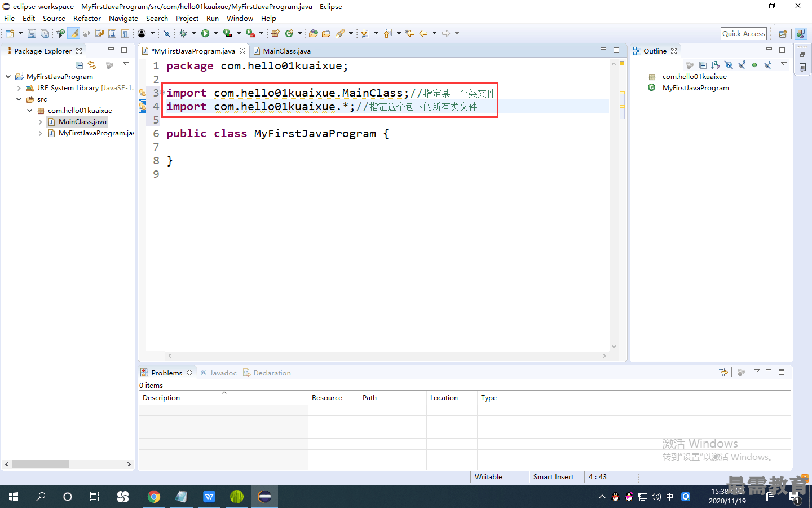
Task: Switch to the Java perspective icon
Action: coord(801,34)
